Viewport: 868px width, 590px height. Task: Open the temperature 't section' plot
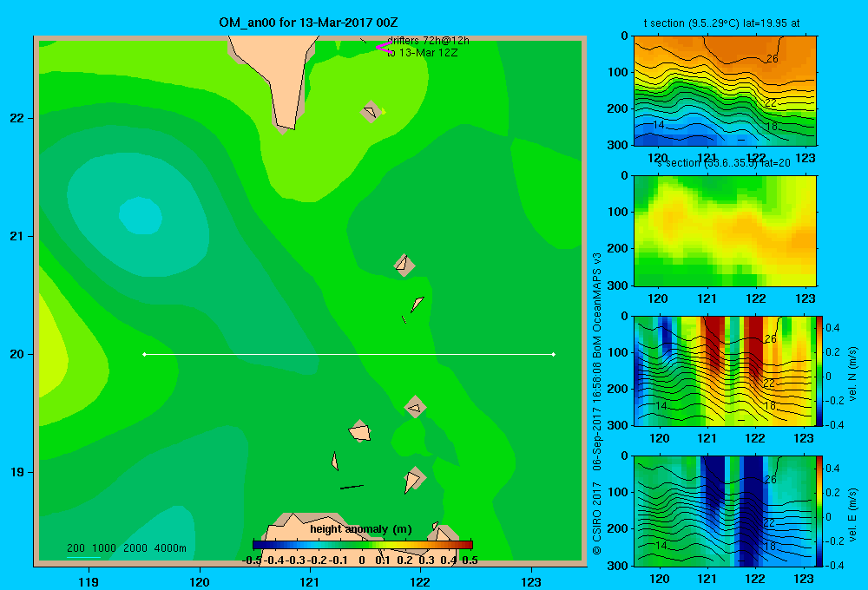coord(725,91)
